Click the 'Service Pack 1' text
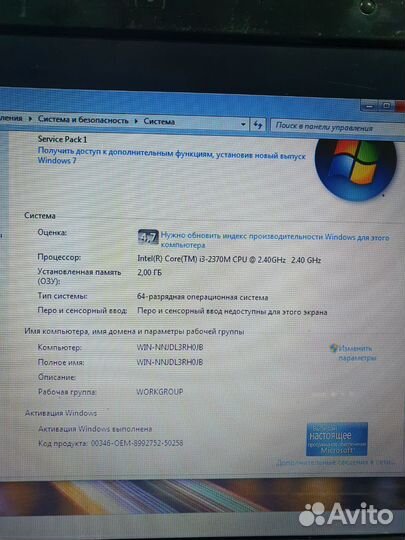Image resolution: width=405 pixels, height=540 pixels. tap(62, 139)
